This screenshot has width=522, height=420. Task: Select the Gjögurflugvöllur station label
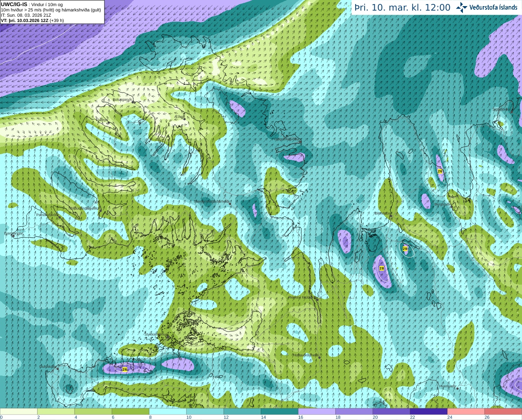point(287,139)
